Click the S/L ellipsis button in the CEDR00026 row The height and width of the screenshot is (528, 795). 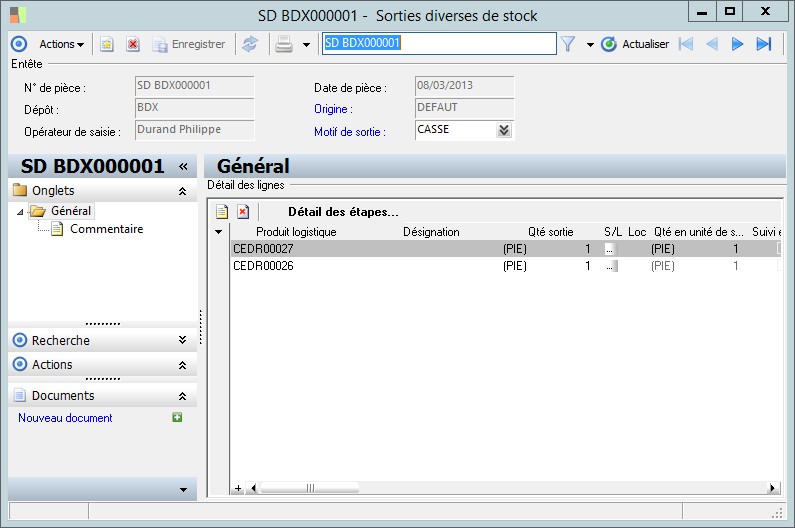612,266
